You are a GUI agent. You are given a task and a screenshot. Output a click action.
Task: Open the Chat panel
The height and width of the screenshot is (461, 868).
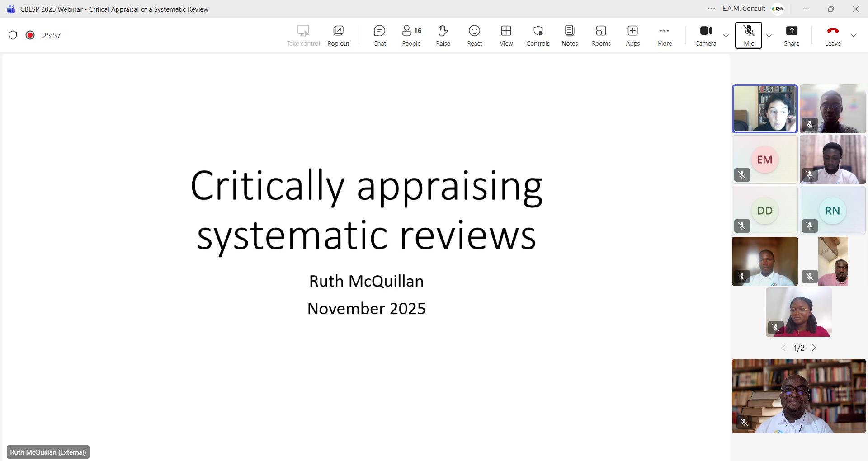379,35
